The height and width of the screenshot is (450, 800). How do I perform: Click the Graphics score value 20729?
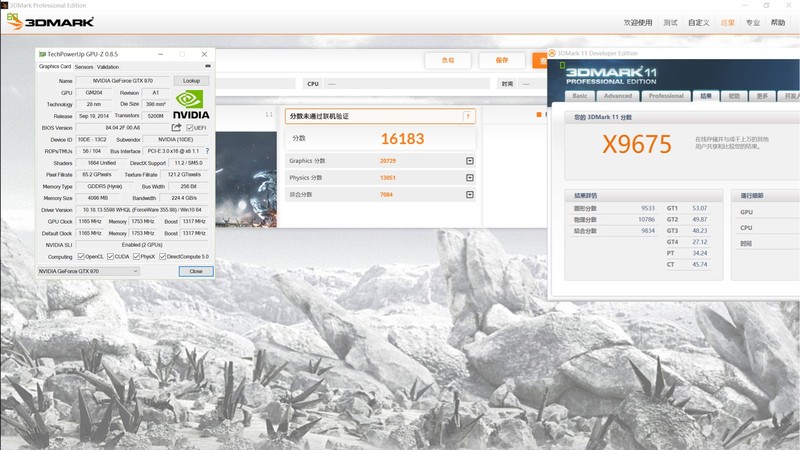[x=388, y=161]
